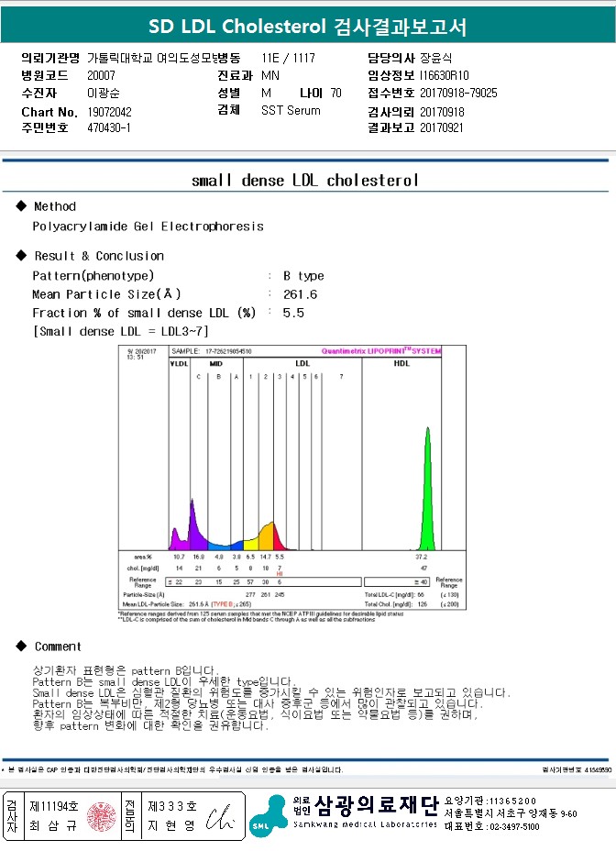Click the handwritten signature next to 지현영
The image size is (616, 851).
pyautogui.click(x=219, y=817)
